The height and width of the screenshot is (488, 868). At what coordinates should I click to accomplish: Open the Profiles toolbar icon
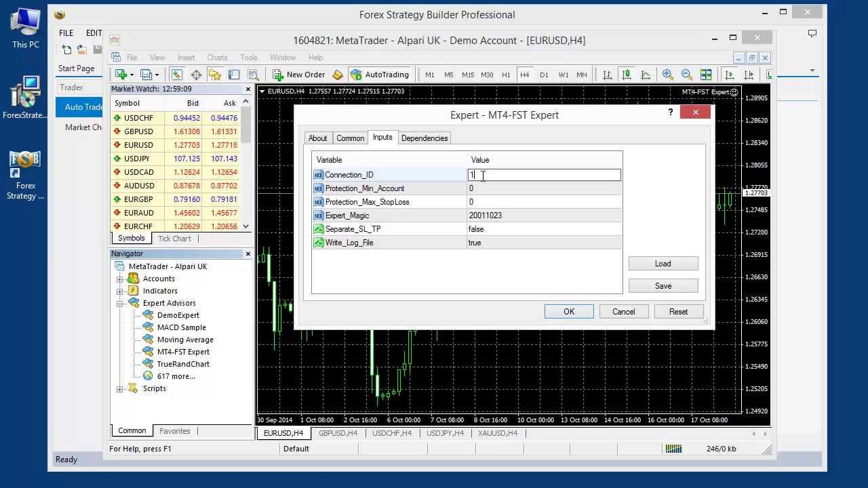pos(146,75)
